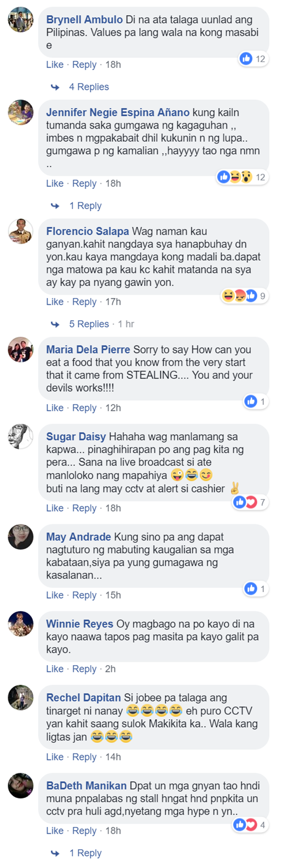This screenshot has width=287, height=868.
Task: Open reactions on Florencio Salapa's comment
Action: coord(244,296)
